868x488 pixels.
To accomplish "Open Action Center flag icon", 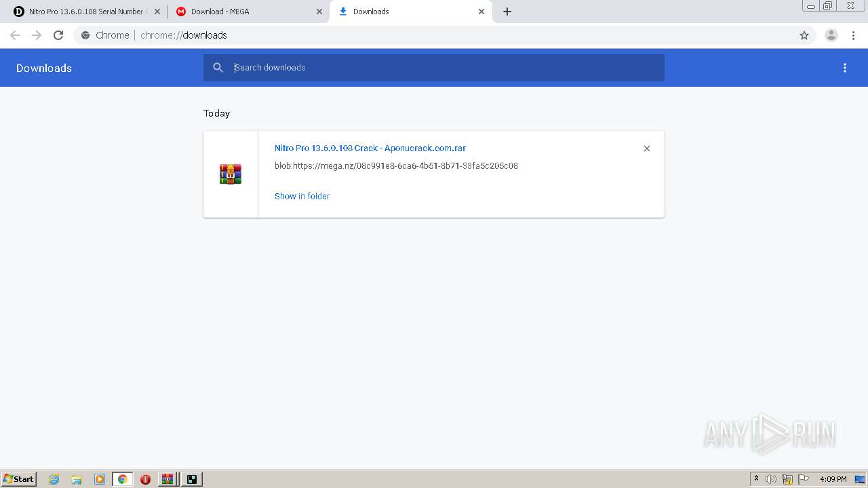I will tap(804, 479).
